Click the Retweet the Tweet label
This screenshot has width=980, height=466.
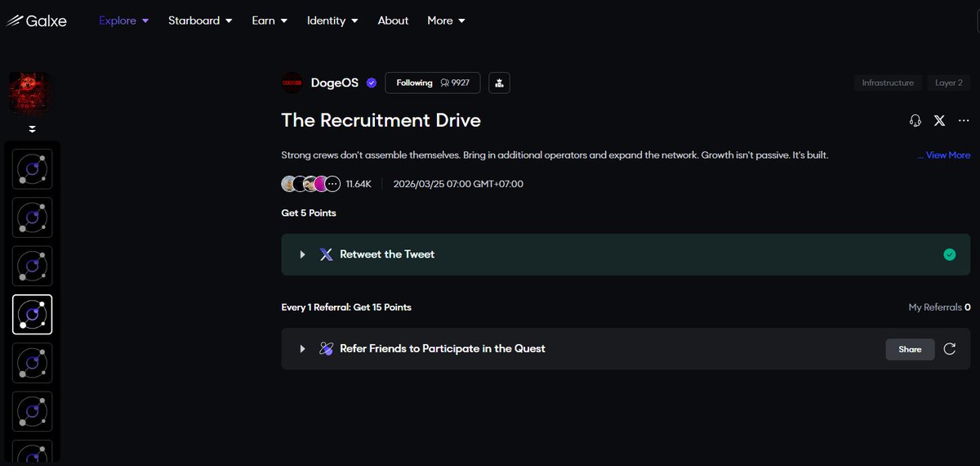(x=387, y=254)
